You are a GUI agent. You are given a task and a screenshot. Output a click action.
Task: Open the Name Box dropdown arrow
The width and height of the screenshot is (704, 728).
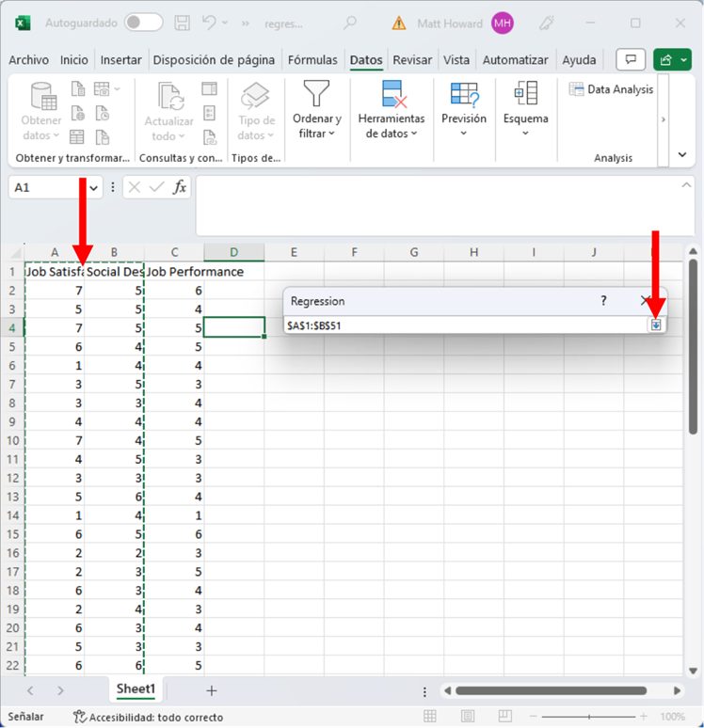click(x=94, y=188)
